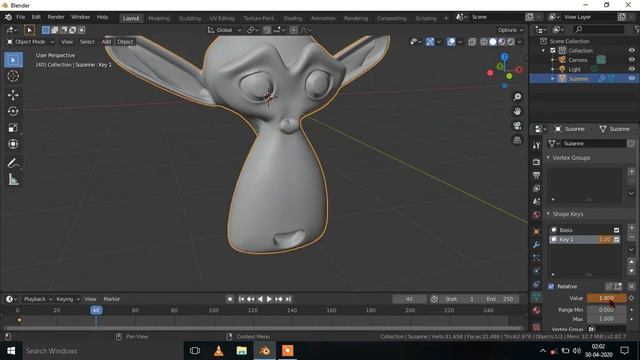Play the animation forward
The image size is (640, 360).
tap(269, 299)
